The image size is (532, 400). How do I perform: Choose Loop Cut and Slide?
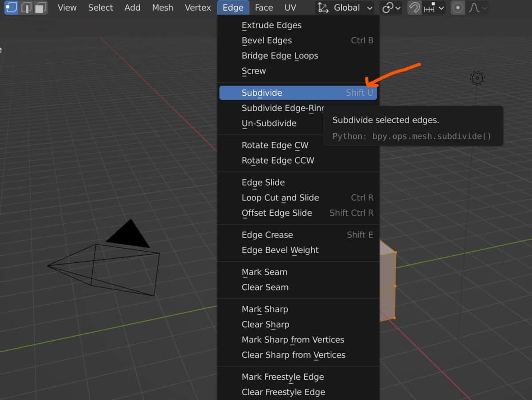[x=298, y=198]
